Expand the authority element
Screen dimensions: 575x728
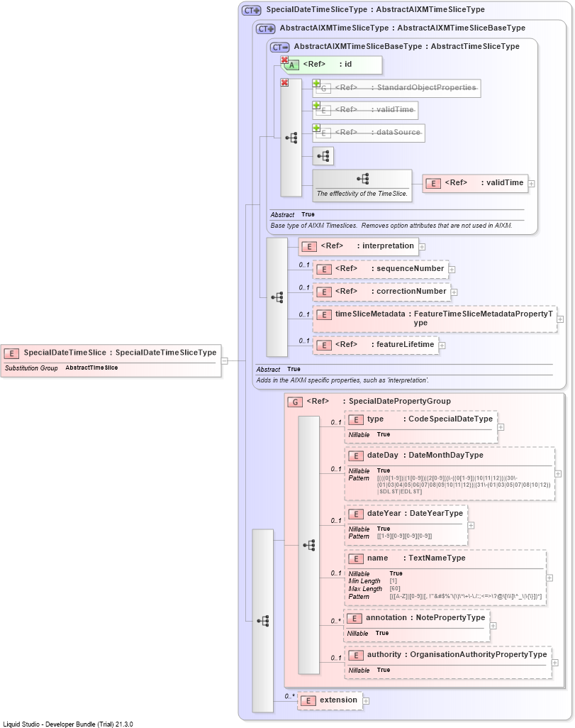[x=555, y=663]
